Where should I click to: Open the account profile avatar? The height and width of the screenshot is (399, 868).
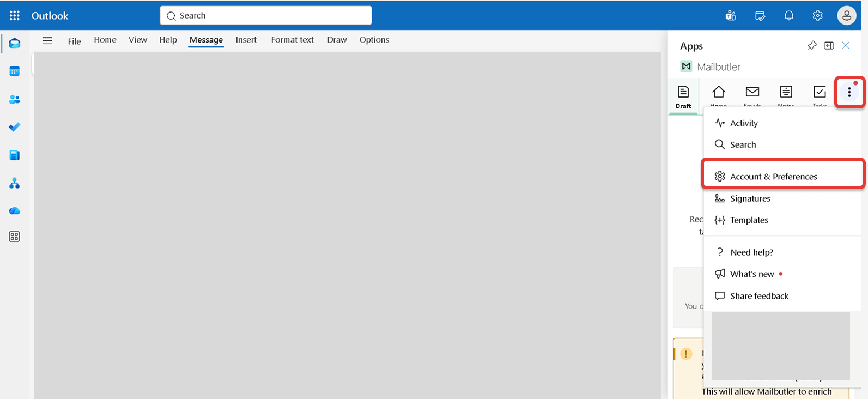(x=847, y=16)
